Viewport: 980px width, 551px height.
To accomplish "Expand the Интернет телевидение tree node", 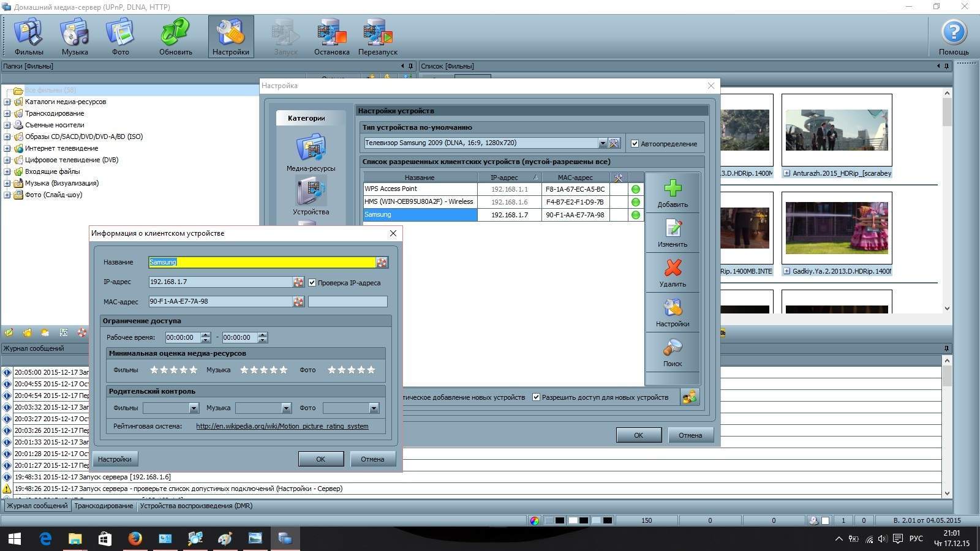I will [7, 148].
